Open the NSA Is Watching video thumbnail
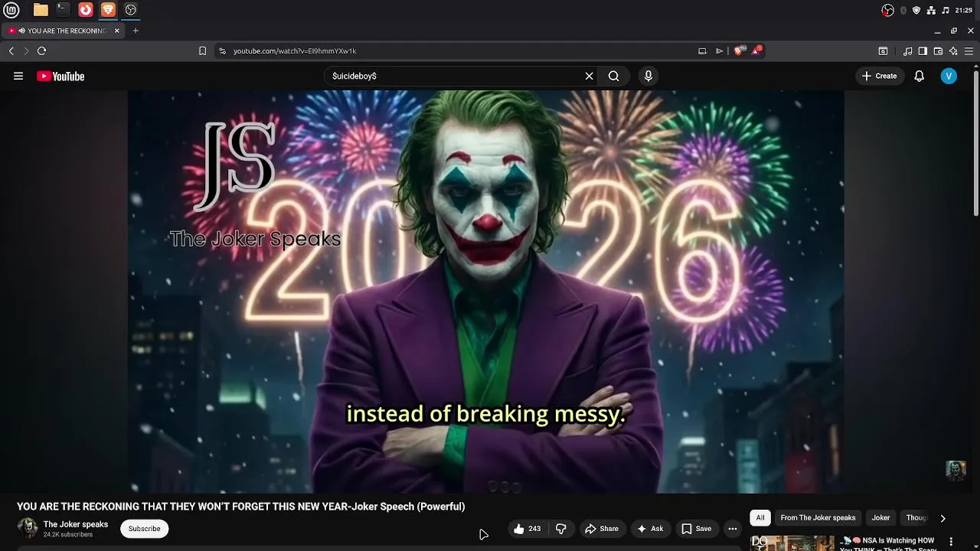Image resolution: width=980 pixels, height=551 pixels. point(792,543)
